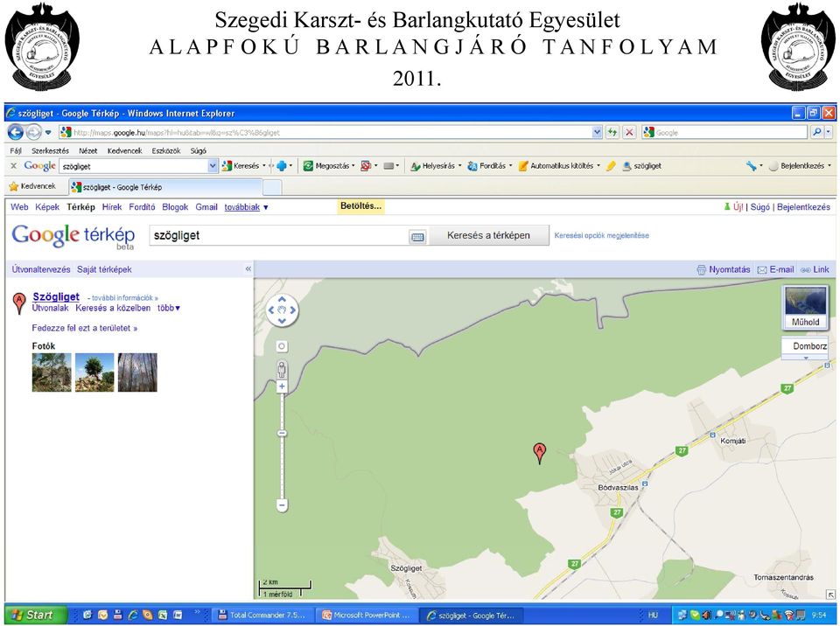840x626 pixels.
Task: Click in the Google Maps search field
Action: 278,235
